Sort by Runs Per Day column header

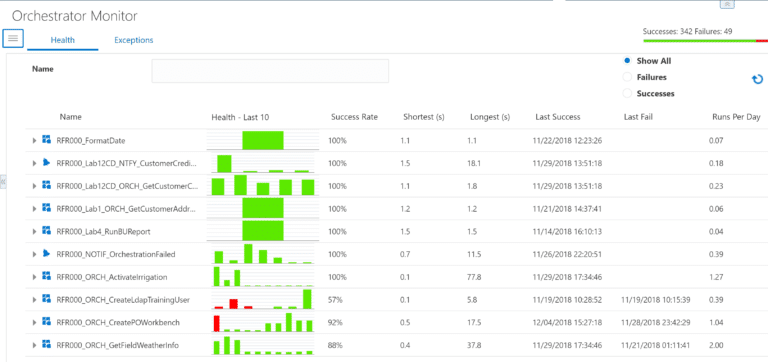pyautogui.click(x=736, y=117)
